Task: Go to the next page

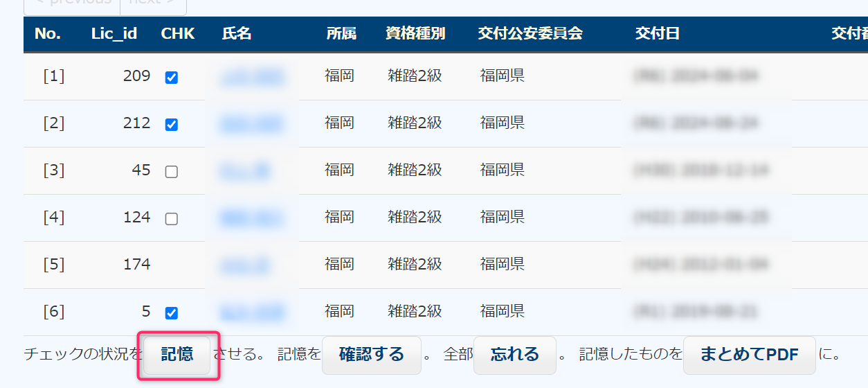Action: click(153, 3)
